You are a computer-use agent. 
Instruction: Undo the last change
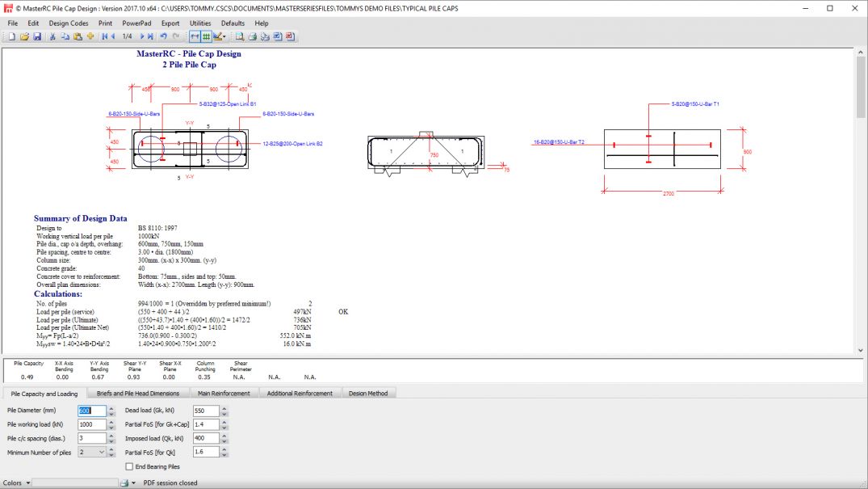163,36
